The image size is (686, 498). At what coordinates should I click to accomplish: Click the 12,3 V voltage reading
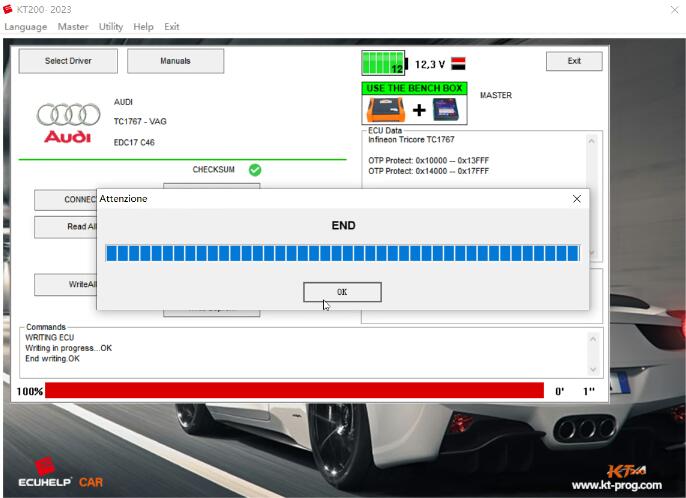tap(430, 64)
